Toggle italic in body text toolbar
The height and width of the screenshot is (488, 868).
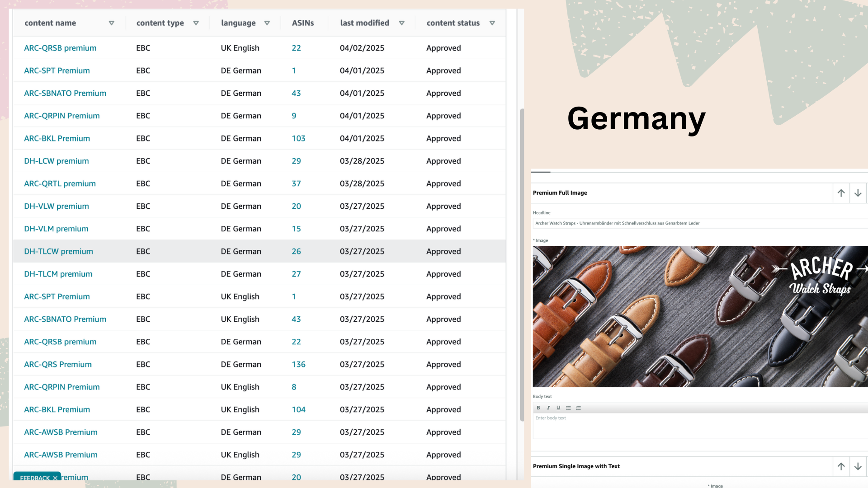click(548, 408)
